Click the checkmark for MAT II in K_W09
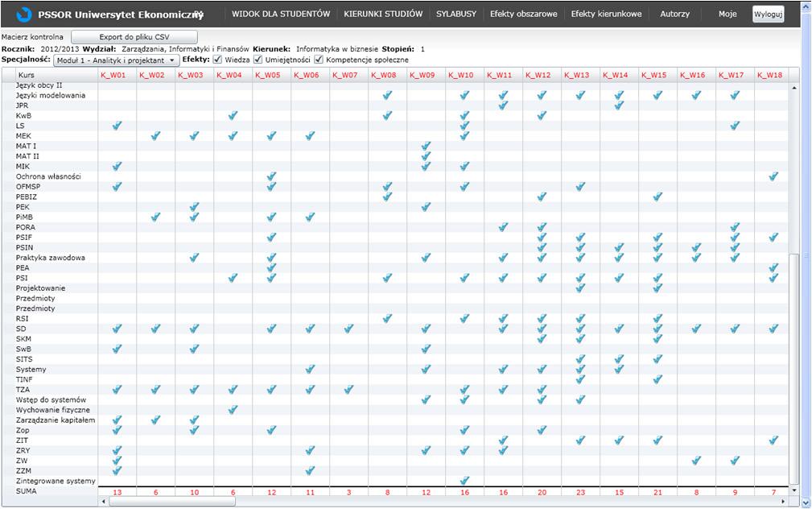The width and height of the screenshot is (812, 509). [x=427, y=156]
